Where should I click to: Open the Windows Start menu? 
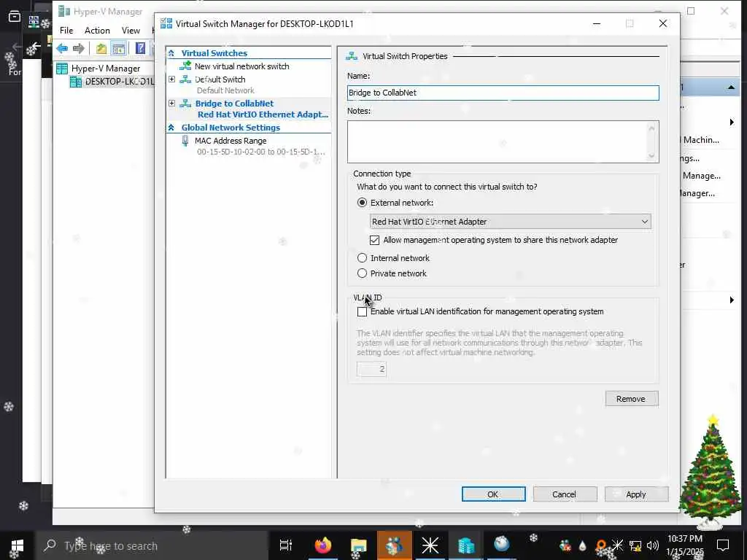[18, 545]
